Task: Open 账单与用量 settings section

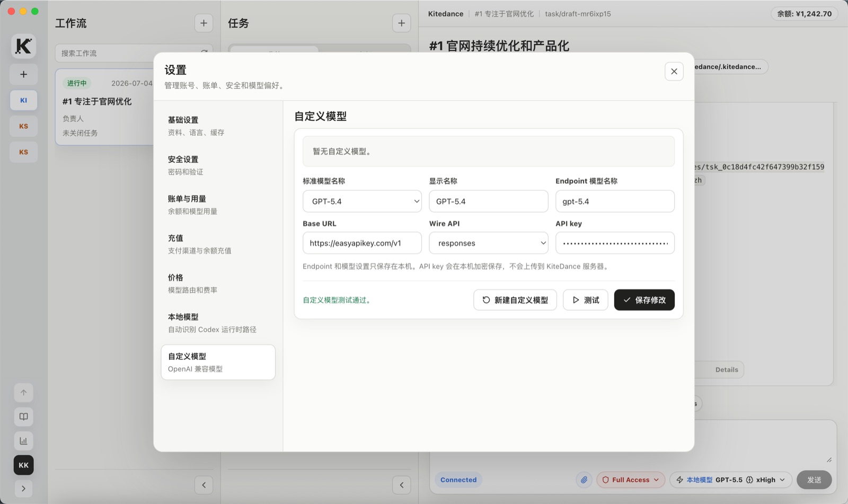Action: [x=218, y=205]
